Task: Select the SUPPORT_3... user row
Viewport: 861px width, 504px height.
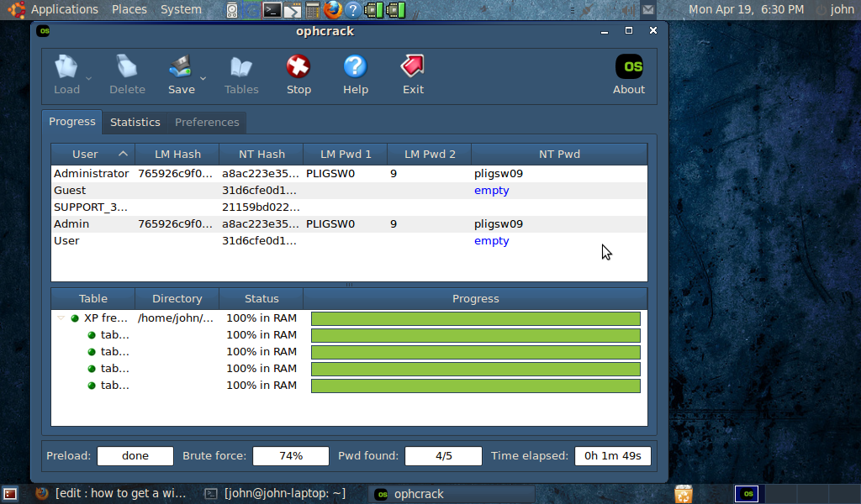Action: (349, 207)
